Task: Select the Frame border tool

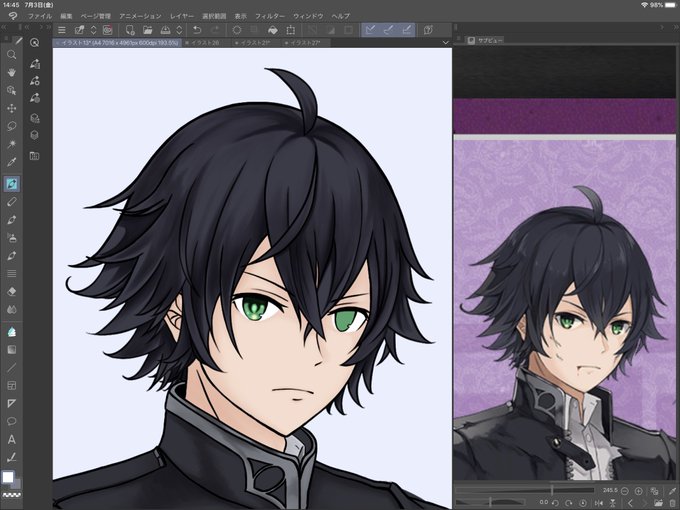Action: pos(12,386)
